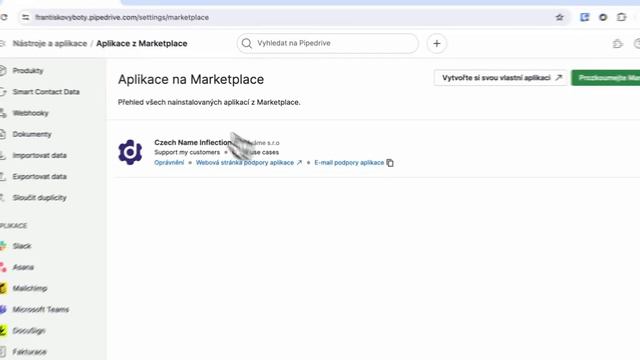The height and width of the screenshot is (360, 640).
Task: Open Dokumenty in the sidebar
Action: 32,134
